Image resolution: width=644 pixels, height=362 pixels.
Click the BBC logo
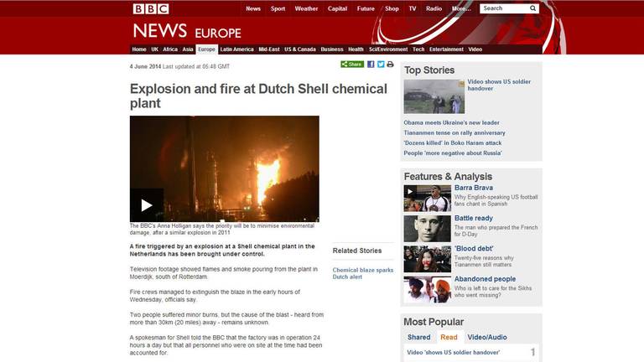(151, 9)
